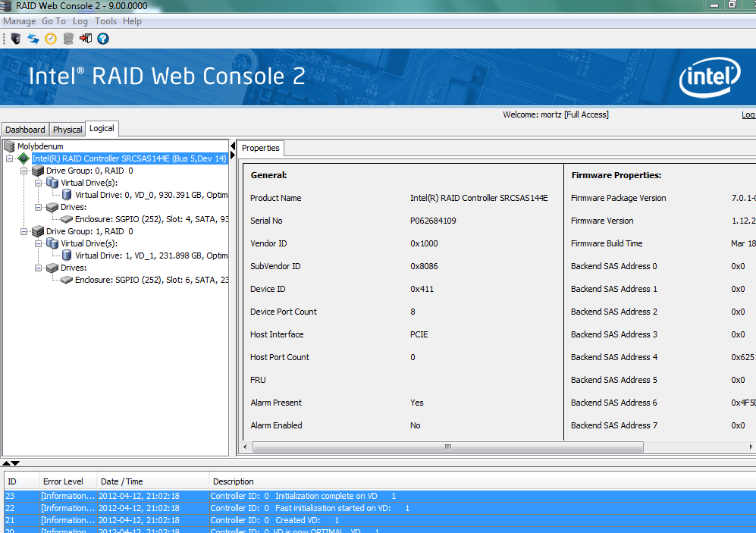756x533 pixels.
Task: Collapse the Drive Group 1 node
Action: point(24,231)
